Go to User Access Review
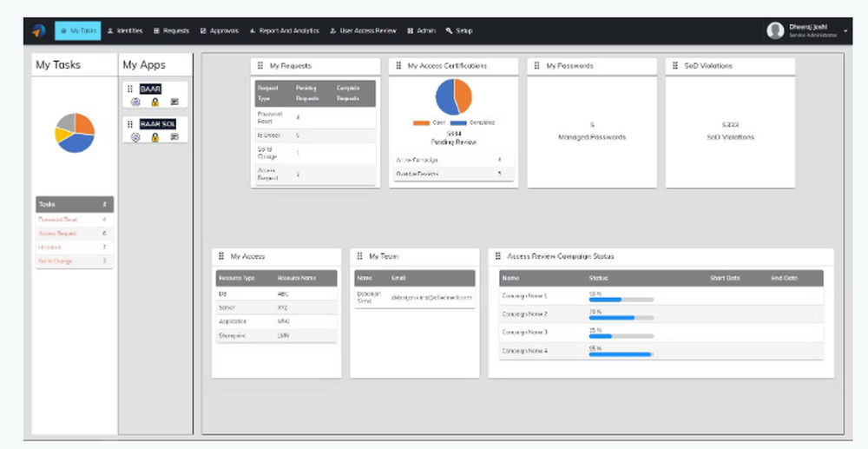 (363, 31)
